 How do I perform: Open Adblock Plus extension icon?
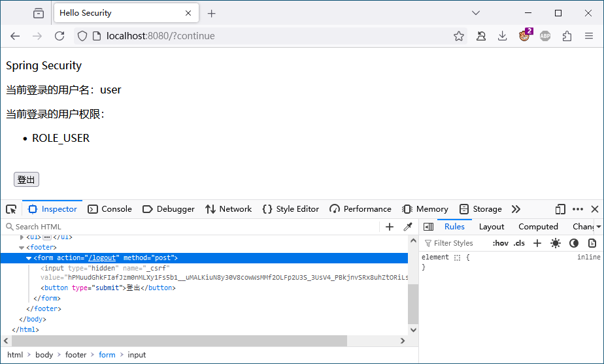[545, 36]
